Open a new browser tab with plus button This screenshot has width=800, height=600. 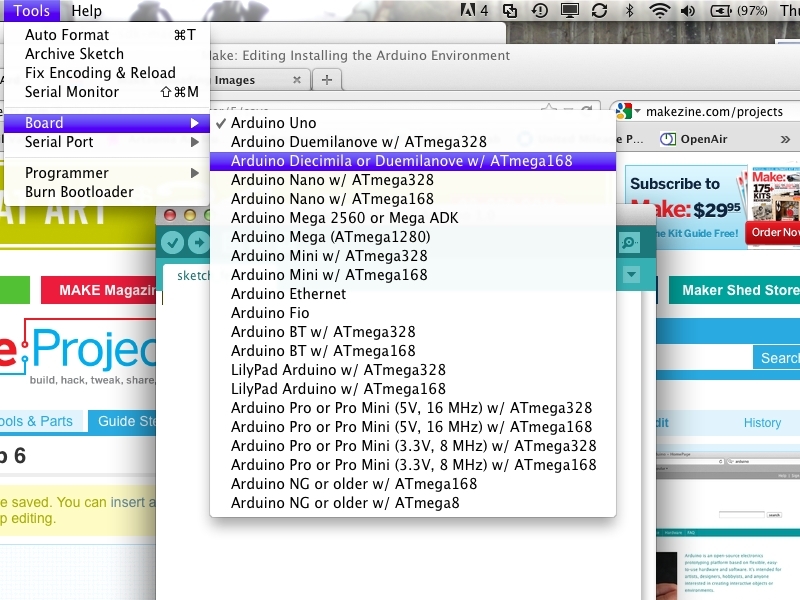click(x=327, y=80)
